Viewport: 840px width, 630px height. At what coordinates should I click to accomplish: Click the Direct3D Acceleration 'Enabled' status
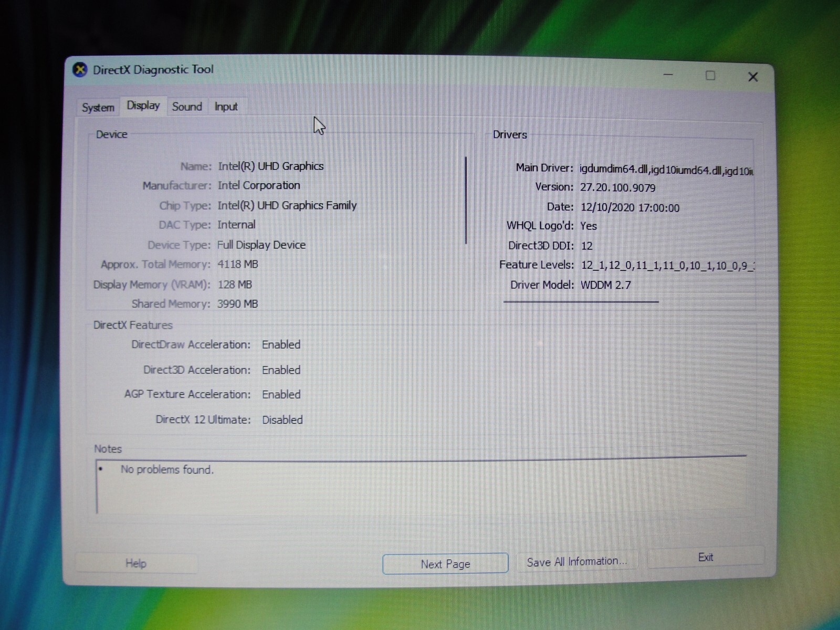click(281, 370)
